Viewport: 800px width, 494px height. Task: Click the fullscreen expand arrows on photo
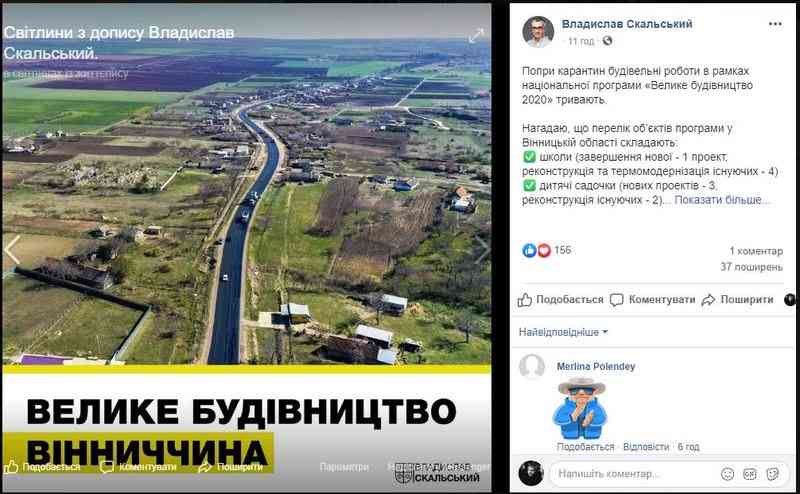coord(476,36)
